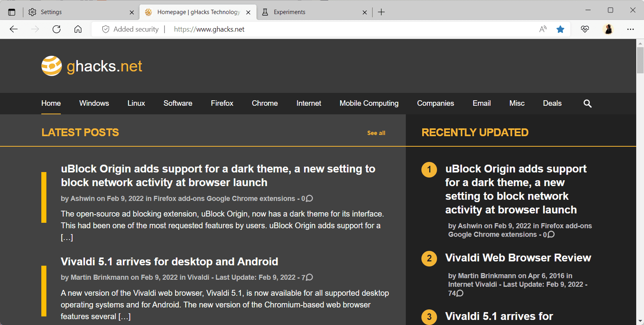644x325 pixels.
Task: Go to the browser Home page icon
Action: [78, 29]
